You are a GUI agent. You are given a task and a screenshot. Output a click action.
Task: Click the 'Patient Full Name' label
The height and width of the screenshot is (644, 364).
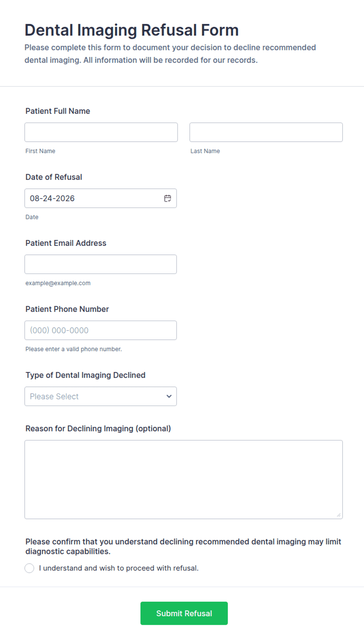tap(58, 111)
